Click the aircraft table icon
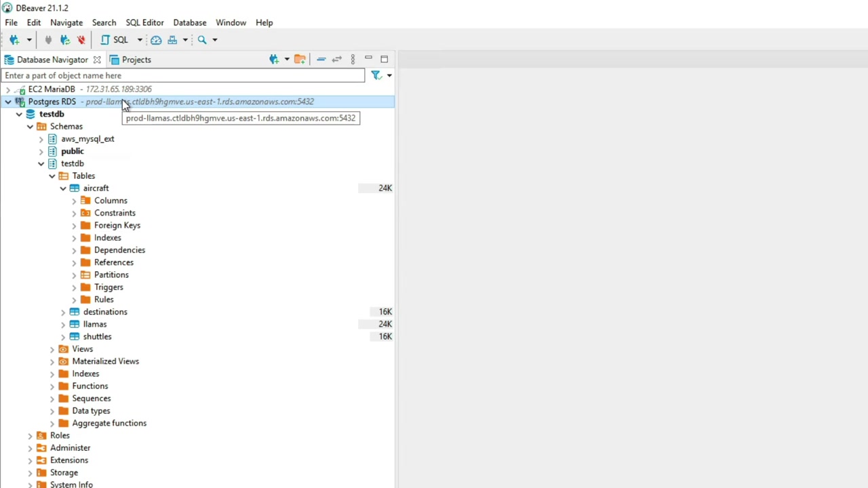868x488 pixels. 75,188
